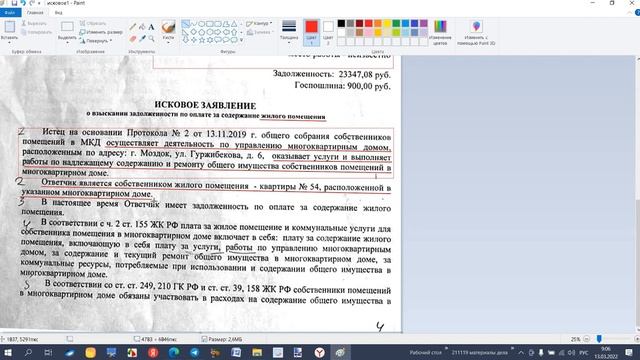Click the Save icon in the title bar
The width and height of the screenshot is (640, 360).
pos(14,3)
